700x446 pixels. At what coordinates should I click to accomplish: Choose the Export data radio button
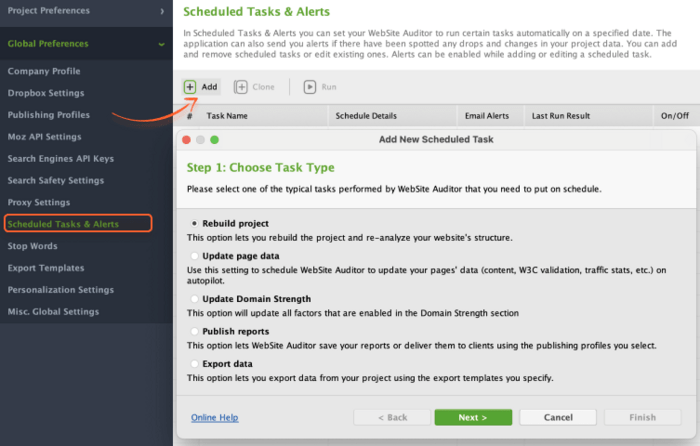pyautogui.click(x=194, y=364)
